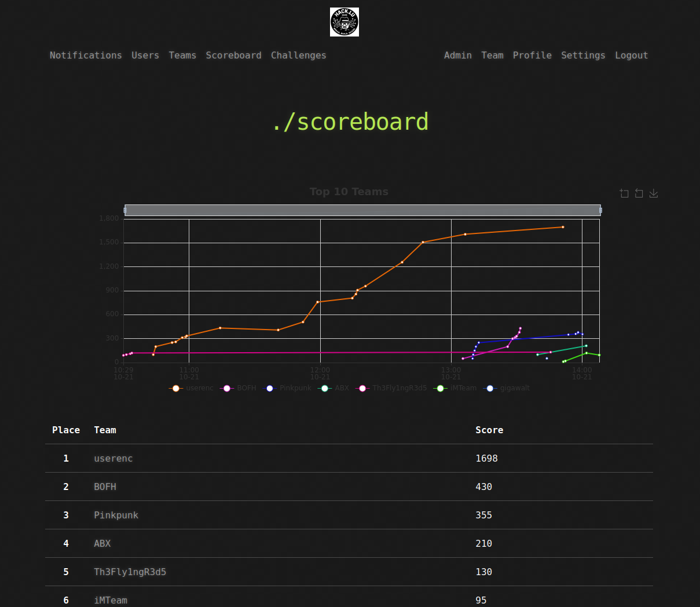Log out via the Logout link
The height and width of the screenshot is (607, 700).
(x=632, y=55)
